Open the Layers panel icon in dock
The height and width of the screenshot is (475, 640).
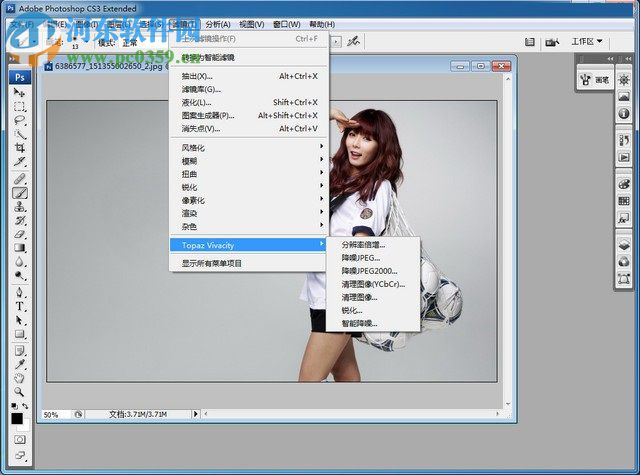[624, 245]
